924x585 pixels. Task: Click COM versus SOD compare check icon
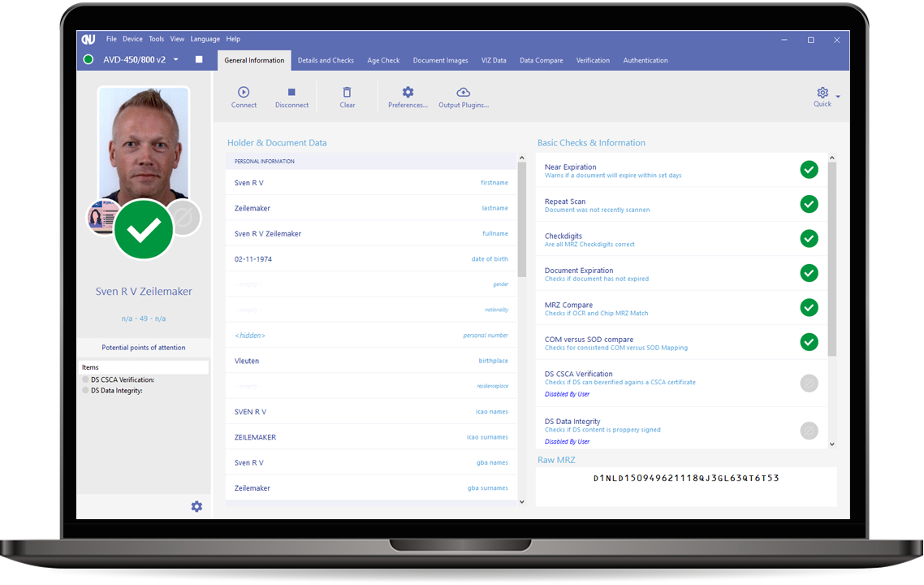tap(809, 342)
